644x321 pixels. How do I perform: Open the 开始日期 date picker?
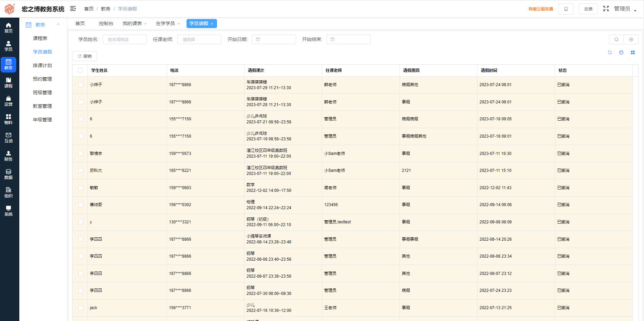[x=274, y=39]
